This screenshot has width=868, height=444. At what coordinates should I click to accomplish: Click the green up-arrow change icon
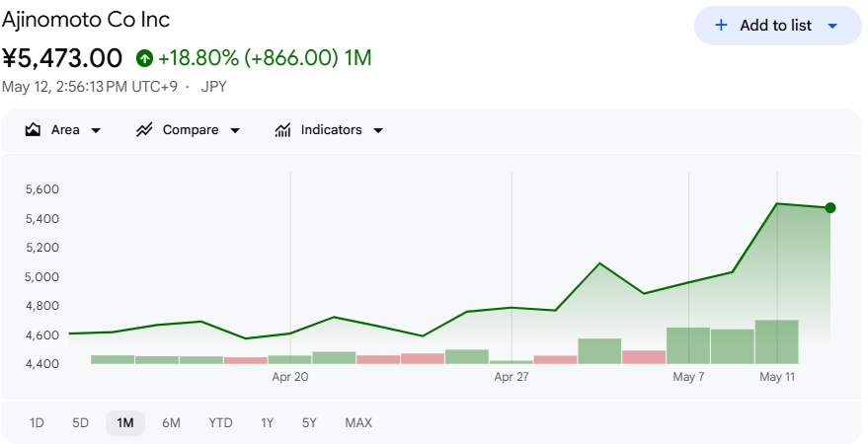coord(144,57)
